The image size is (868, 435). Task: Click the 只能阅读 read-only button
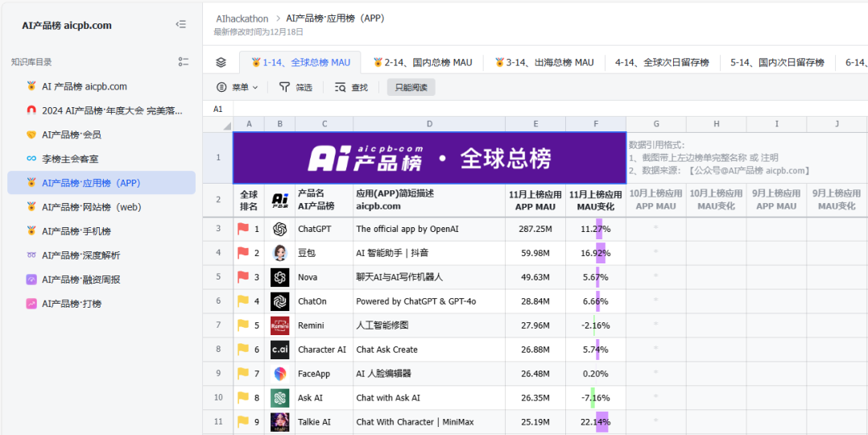411,87
